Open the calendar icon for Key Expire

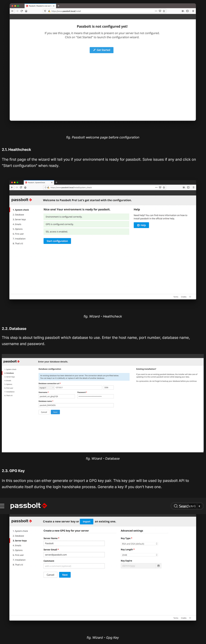coord(158,566)
